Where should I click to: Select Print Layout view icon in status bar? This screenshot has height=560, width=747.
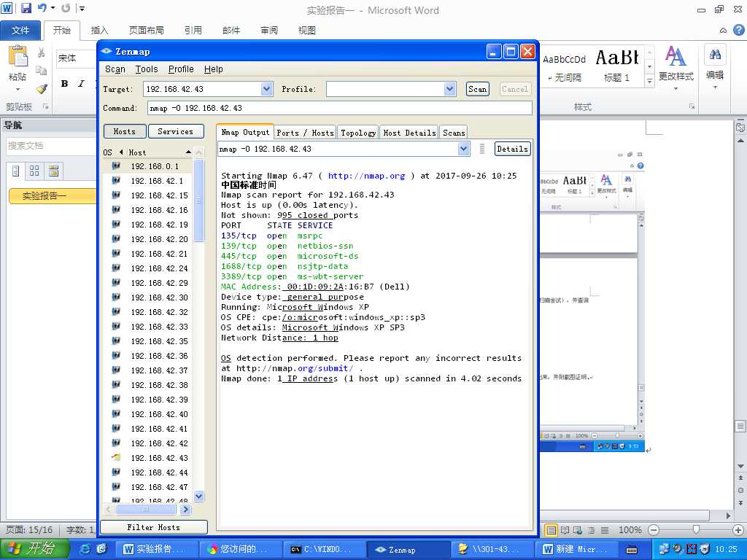pyautogui.click(x=551, y=530)
